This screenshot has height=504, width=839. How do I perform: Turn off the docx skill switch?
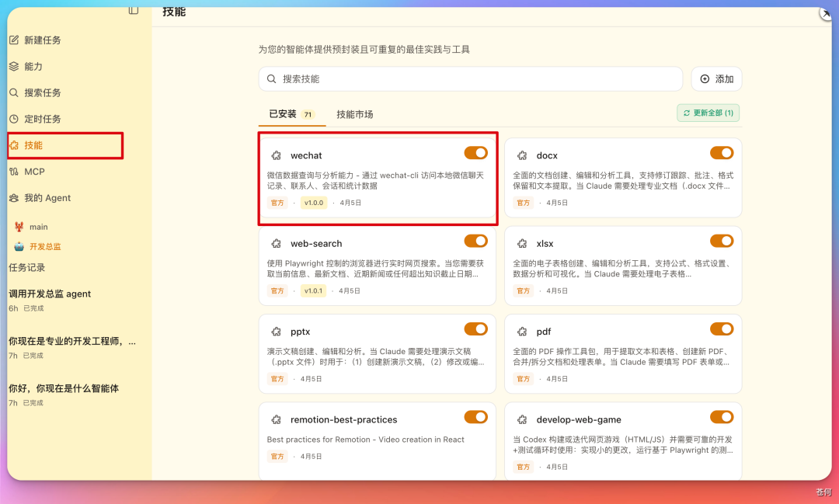(722, 153)
